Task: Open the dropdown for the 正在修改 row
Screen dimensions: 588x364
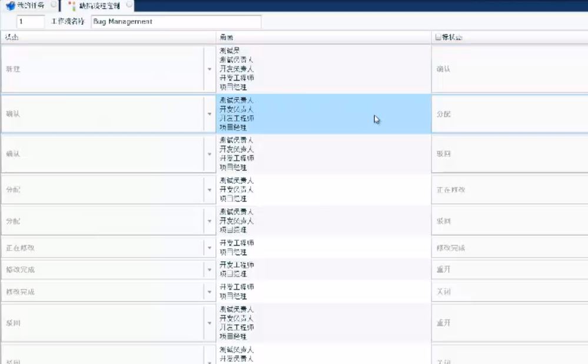Action: [x=210, y=246]
